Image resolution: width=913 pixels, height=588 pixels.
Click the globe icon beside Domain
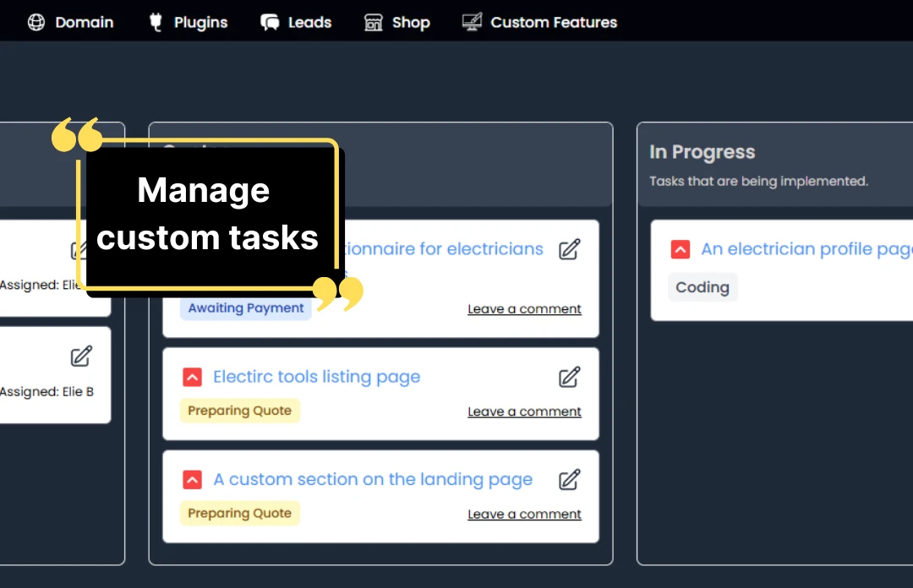[x=36, y=22]
